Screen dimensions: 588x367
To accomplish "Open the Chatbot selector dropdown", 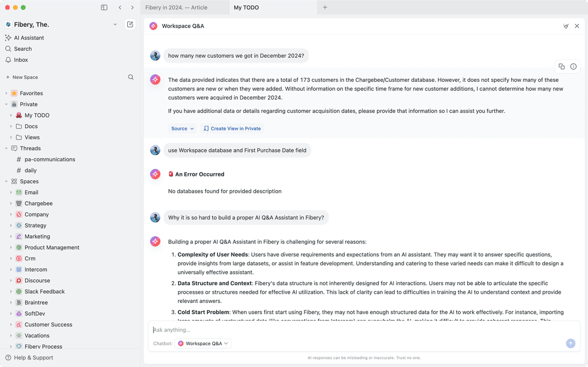I will (203, 343).
